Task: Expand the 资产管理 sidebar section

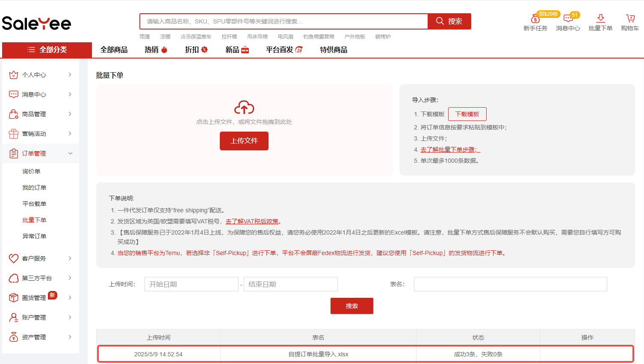Action: 40,337
